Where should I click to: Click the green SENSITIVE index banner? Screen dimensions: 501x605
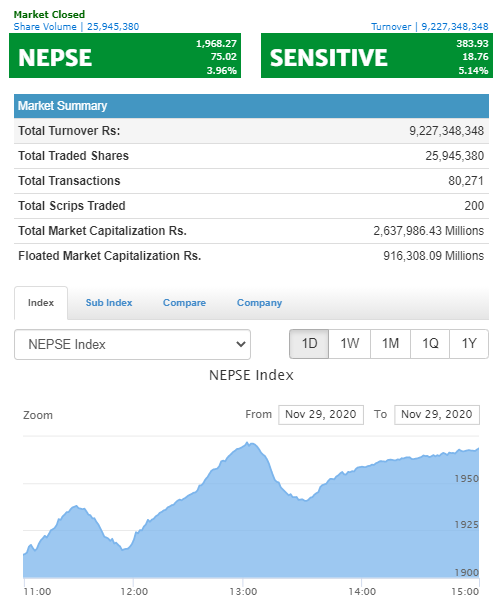[377, 56]
